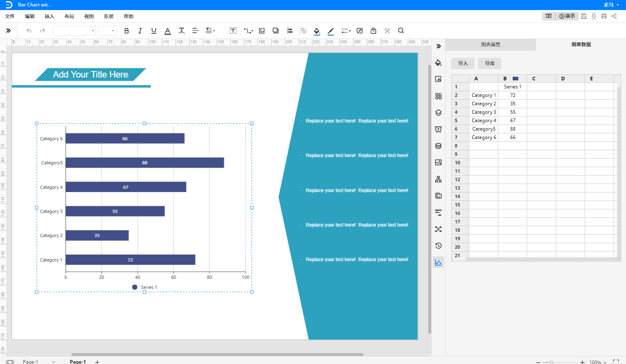Switch to the 图表属性 tab
626x364 pixels.
tap(491, 45)
